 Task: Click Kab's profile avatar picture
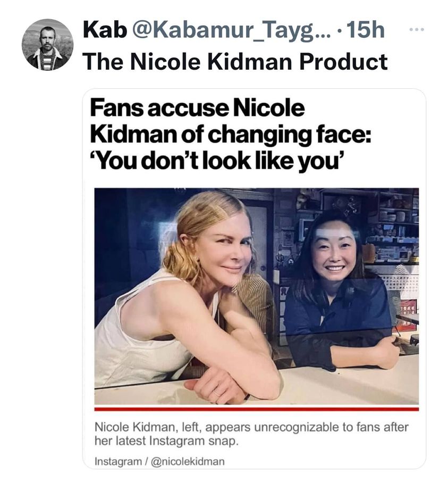[x=47, y=44]
